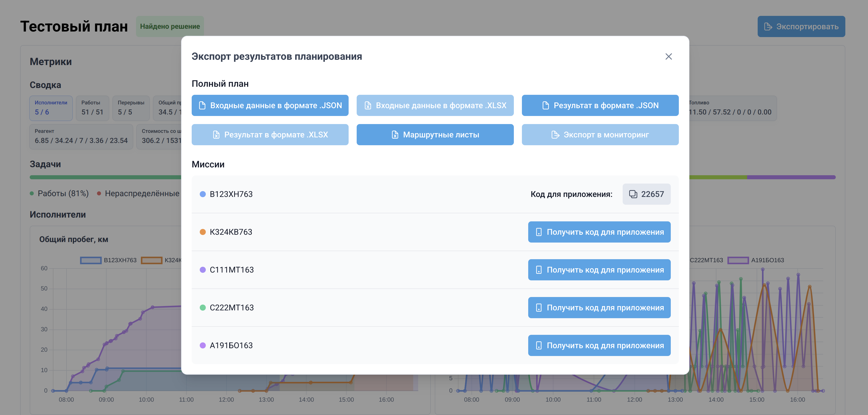Get app code for К324КВ763
Image resolution: width=868 pixels, height=415 pixels.
coord(599,232)
